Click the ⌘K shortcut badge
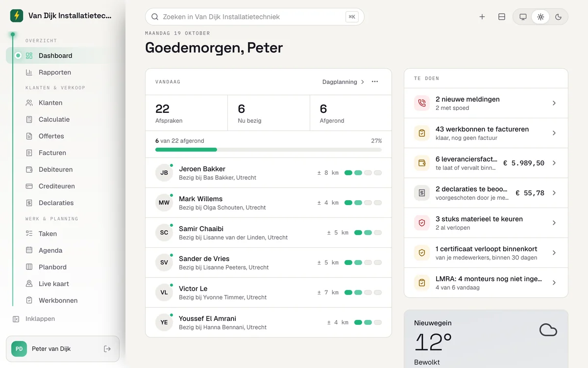 (352, 17)
